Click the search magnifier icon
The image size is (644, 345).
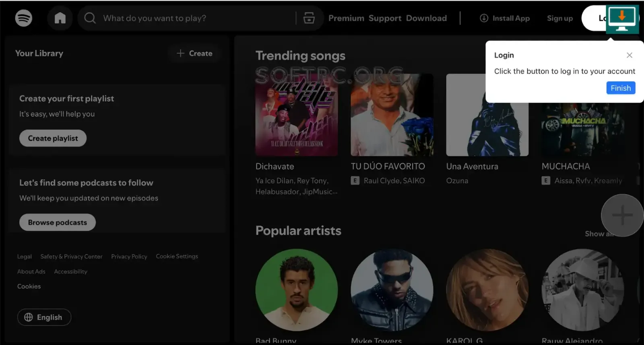click(x=90, y=18)
